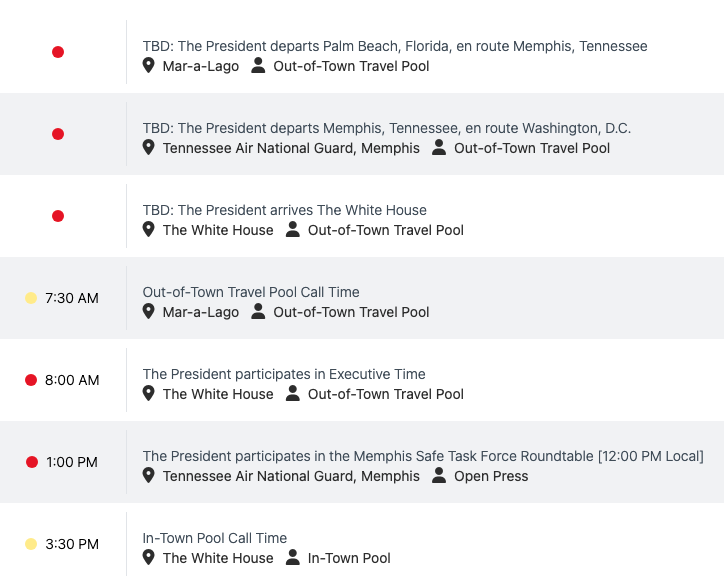
Task: Click the yellow dot next to 7:30 AM
Action: coord(31,298)
